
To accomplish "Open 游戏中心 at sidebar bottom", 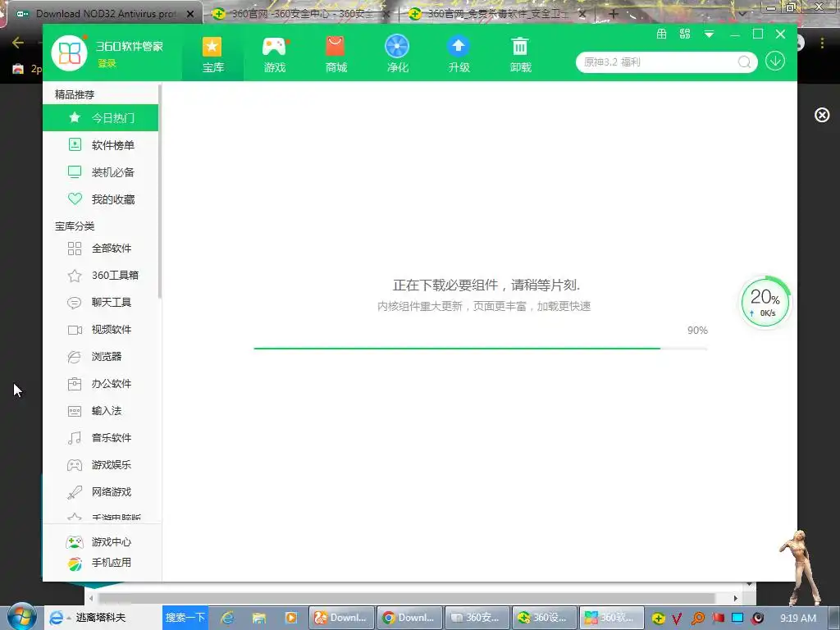I will [x=99, y=542].
